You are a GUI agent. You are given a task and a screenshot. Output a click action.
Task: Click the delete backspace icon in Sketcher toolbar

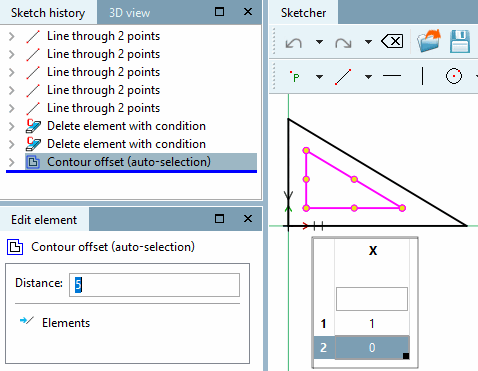(x=392, y=42)
